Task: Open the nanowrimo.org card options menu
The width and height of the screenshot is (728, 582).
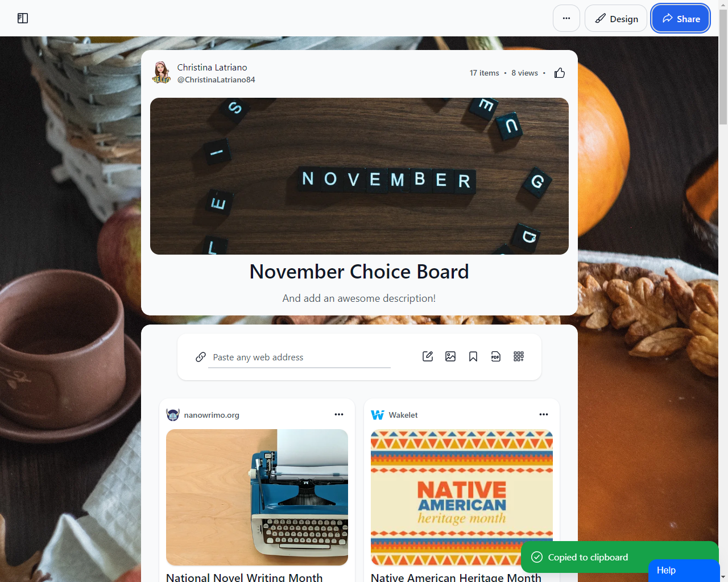Action: 339,414
